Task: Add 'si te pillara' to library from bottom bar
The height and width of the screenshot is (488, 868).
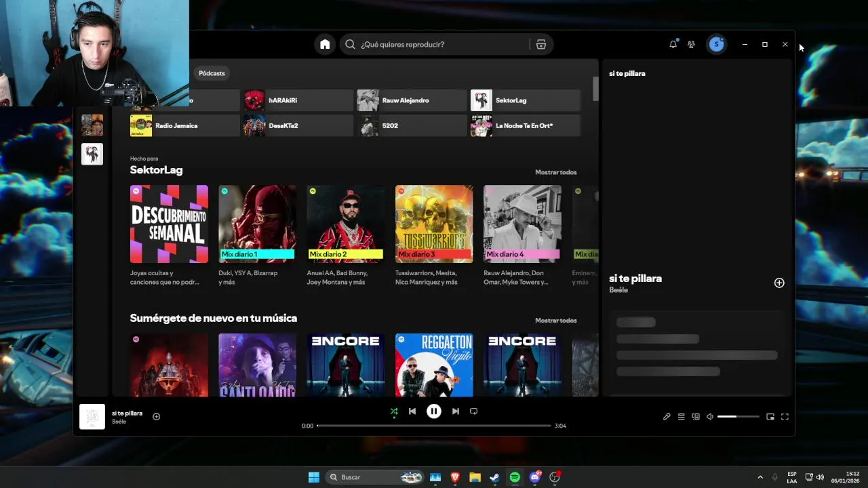Action: [157, 417]
